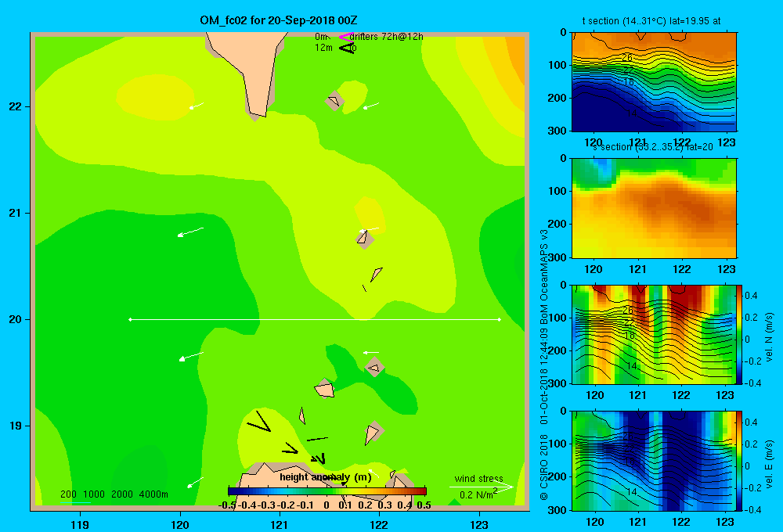
Task: Click the "12m" legend depth label
Action: [x=323, y=48]
